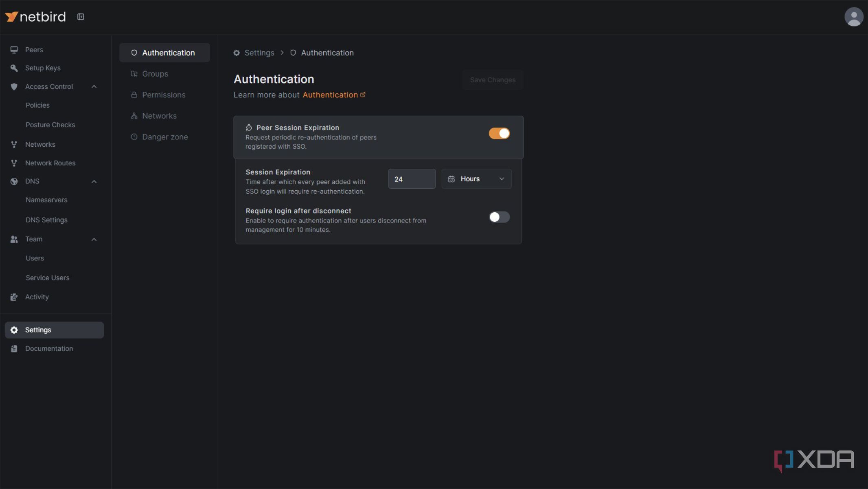Click the Documentation book icon
The width and height of the screenshot is (868, 489).
pyautogui.click(x=14, y=348)
